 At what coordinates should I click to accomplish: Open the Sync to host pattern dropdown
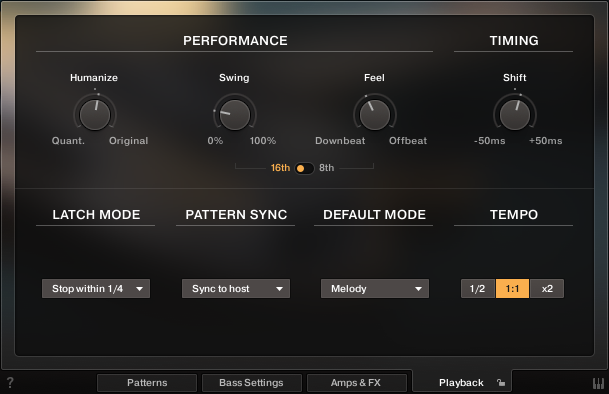[236, 289]
